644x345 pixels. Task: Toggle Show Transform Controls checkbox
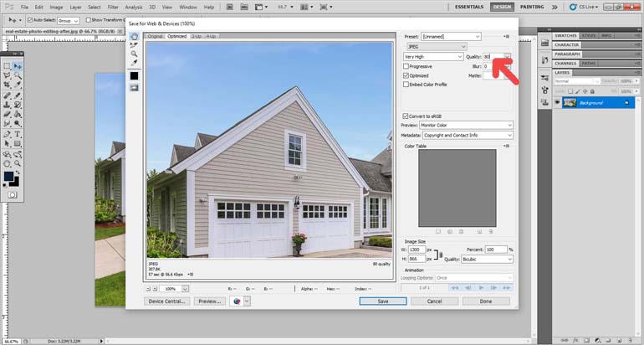click(89, 20)
